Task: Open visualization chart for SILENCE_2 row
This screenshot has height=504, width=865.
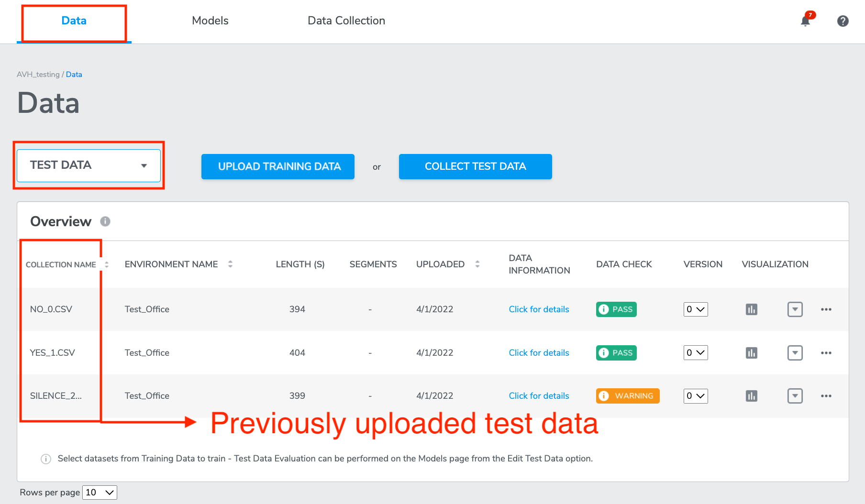Action: pyautogui.click(x=752, y=396)
